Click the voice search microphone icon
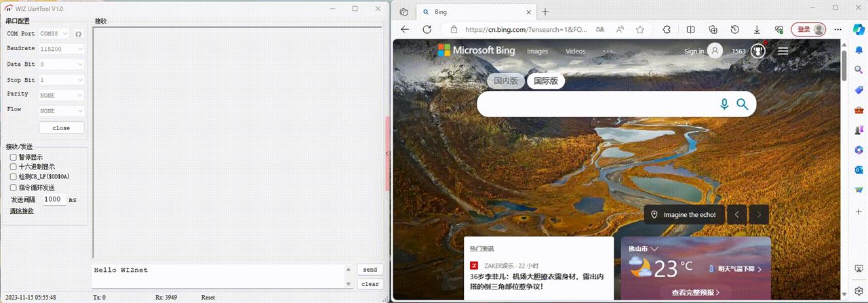This screenshot has height=303, width=868. click(724, 104)
